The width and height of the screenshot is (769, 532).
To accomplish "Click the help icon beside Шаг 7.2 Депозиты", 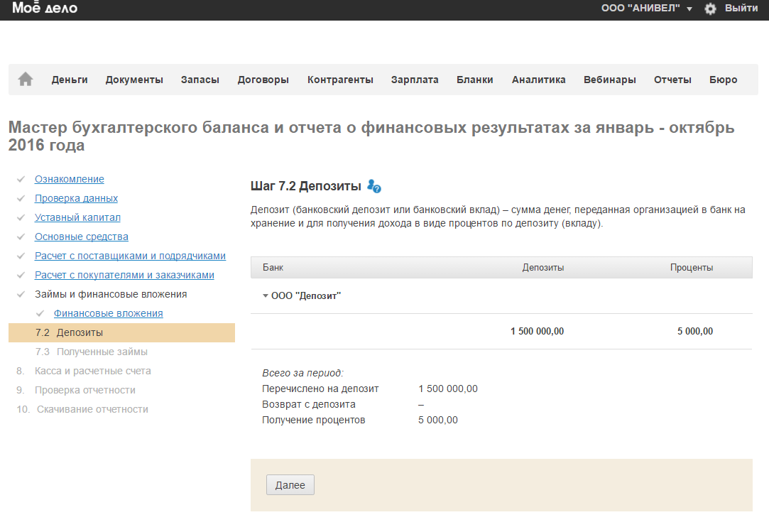I will pos(375,187).
